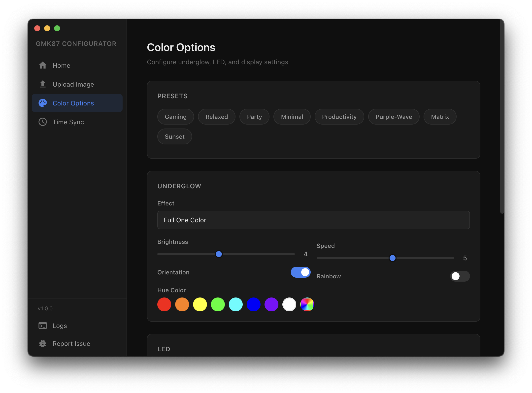Image resolution: width=532 pixels, height=393 pixels.
Task: Click the home icon in the sidebar
Action: click(43, 65)
